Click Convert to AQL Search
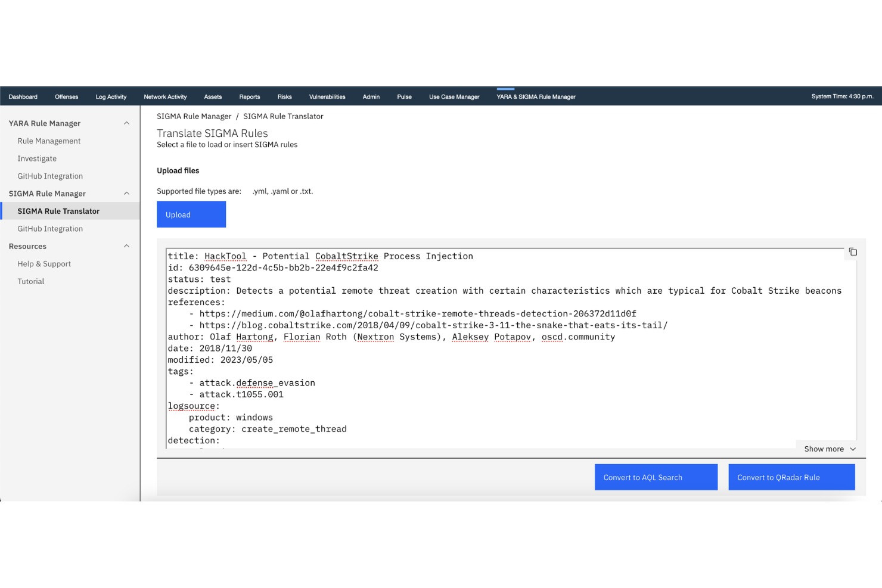The height and width of the screenshot is (588, 882). tap(656, 477)
